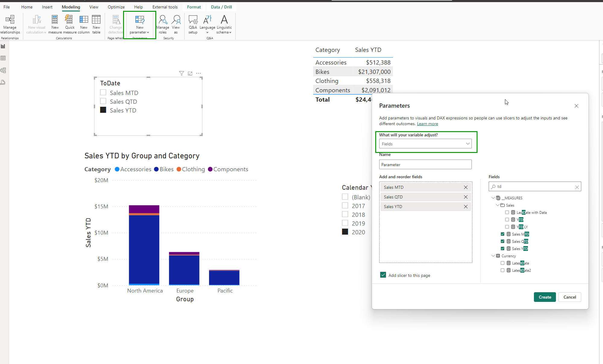The height and width of the screenshot is (364, 603).
Task: Click the search magnifier in Fields box
Action: 493,187
